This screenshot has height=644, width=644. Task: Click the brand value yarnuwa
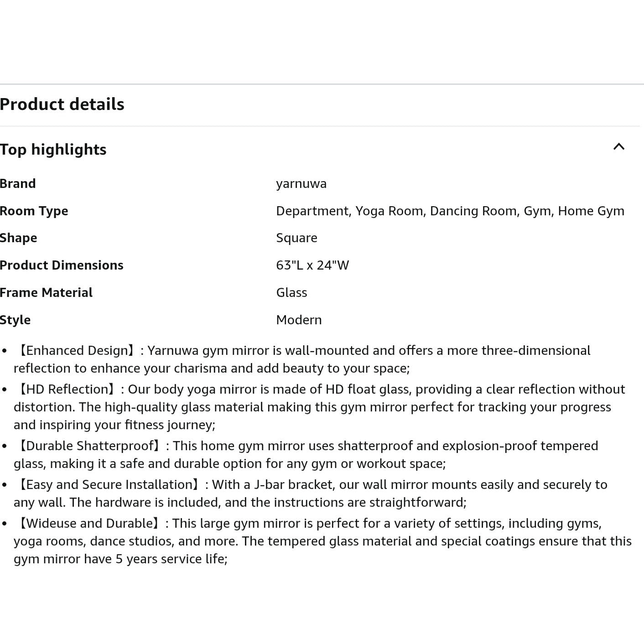coord(301,184)
